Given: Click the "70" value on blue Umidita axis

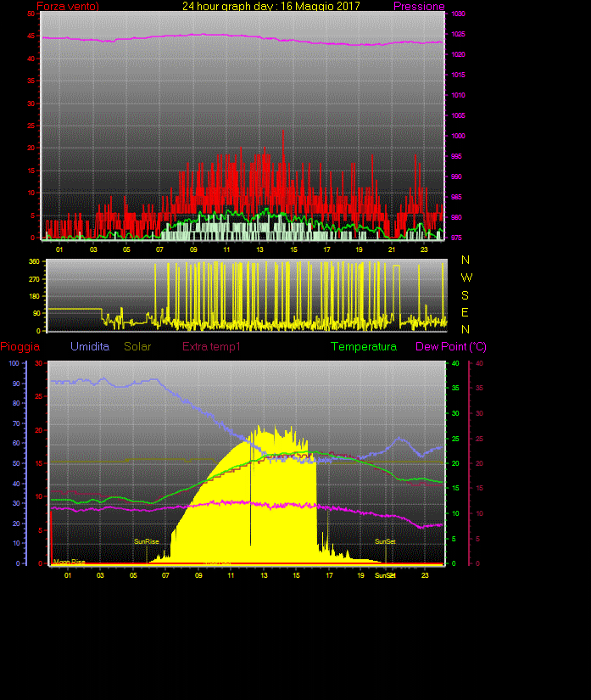Looking at the screenshot, I should tap(16, 423).
